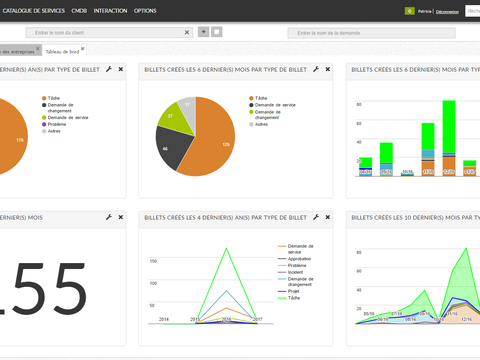Toggle Incident series in line chart legend
480x360 pixels.
291,272
